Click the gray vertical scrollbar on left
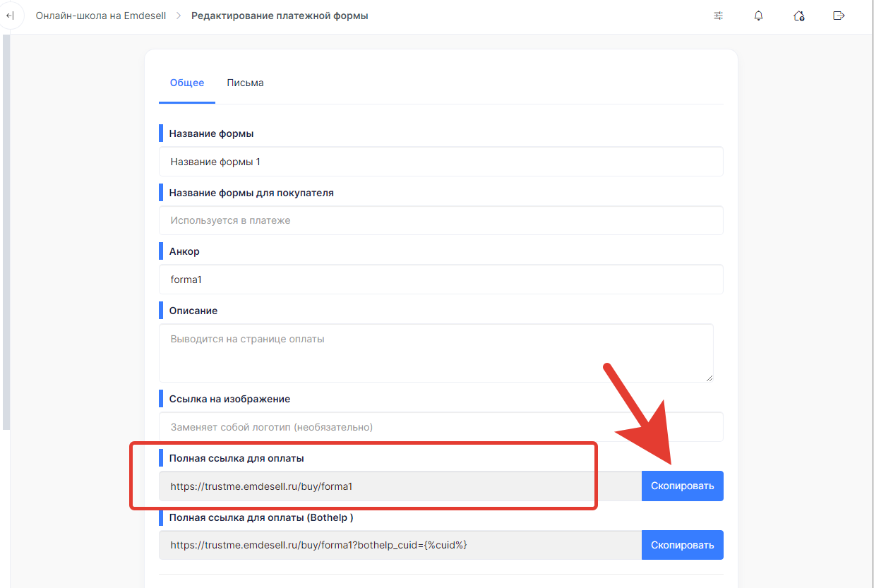The height and width of the screenshot is (588, 874). click(6, 232)
